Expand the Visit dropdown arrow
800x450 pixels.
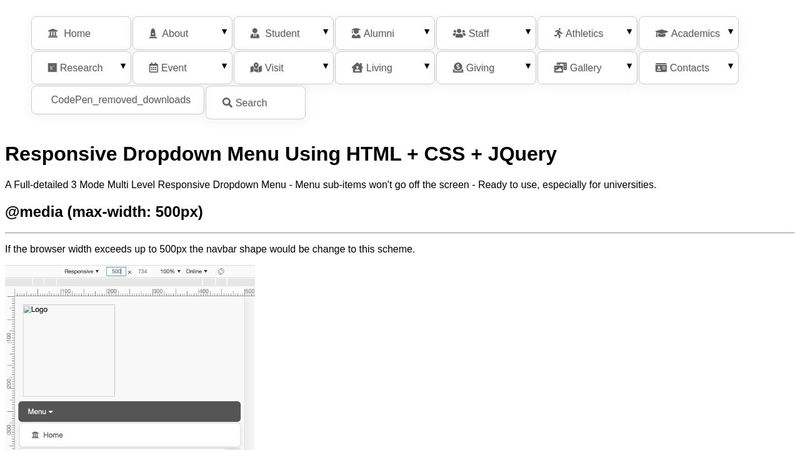click(x=326, y=66)
